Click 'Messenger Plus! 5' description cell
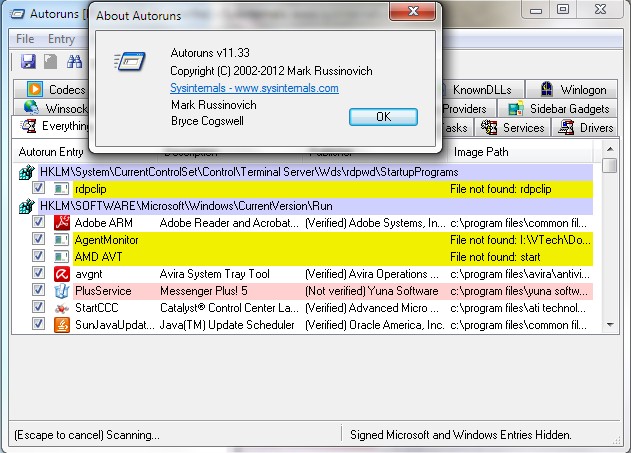631x453 pixels. coord(204,291)
